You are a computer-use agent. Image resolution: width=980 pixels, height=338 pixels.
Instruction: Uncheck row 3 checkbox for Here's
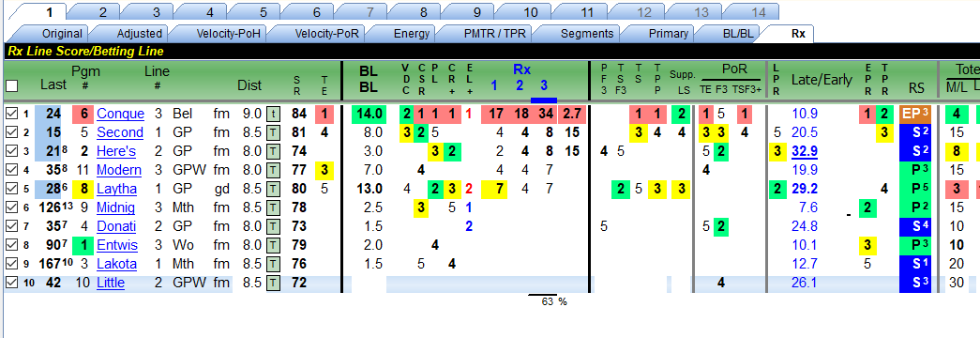[11, 151]
